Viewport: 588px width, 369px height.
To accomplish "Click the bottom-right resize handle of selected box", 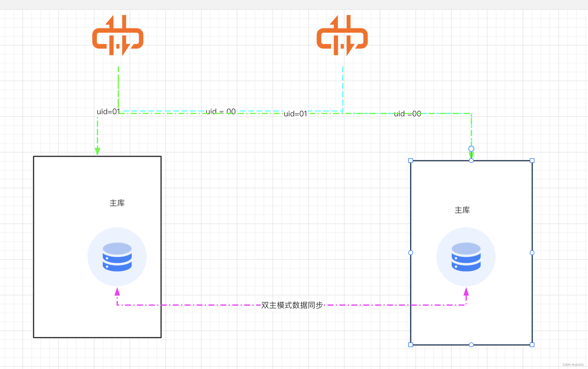I will point(532,345).
